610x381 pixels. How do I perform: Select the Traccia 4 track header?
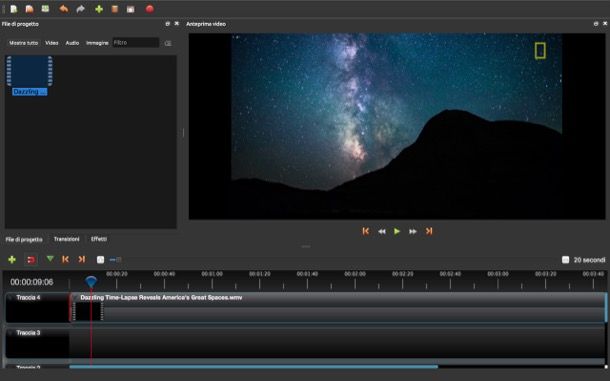point(37,307)
